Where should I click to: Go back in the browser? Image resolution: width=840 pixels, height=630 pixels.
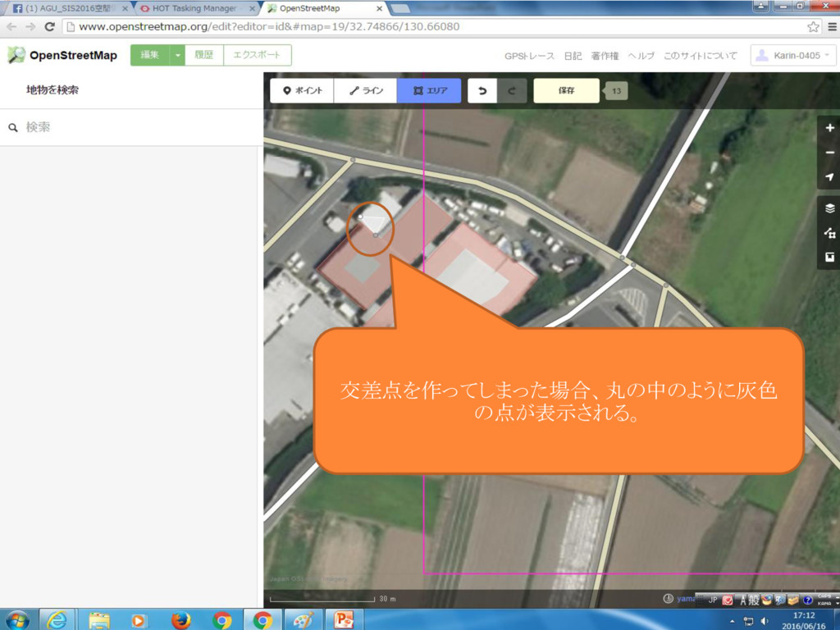tap(11, 27)
